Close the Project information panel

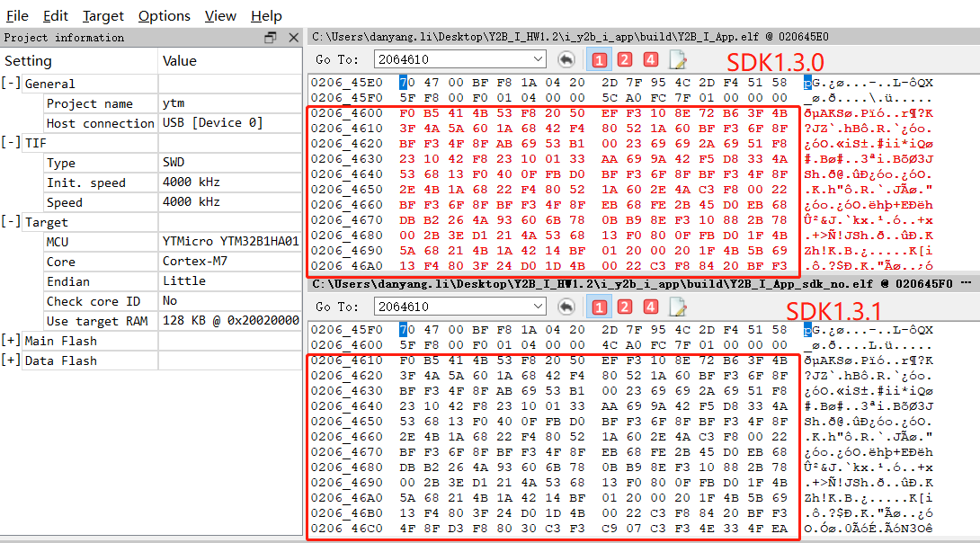point(293,38)
